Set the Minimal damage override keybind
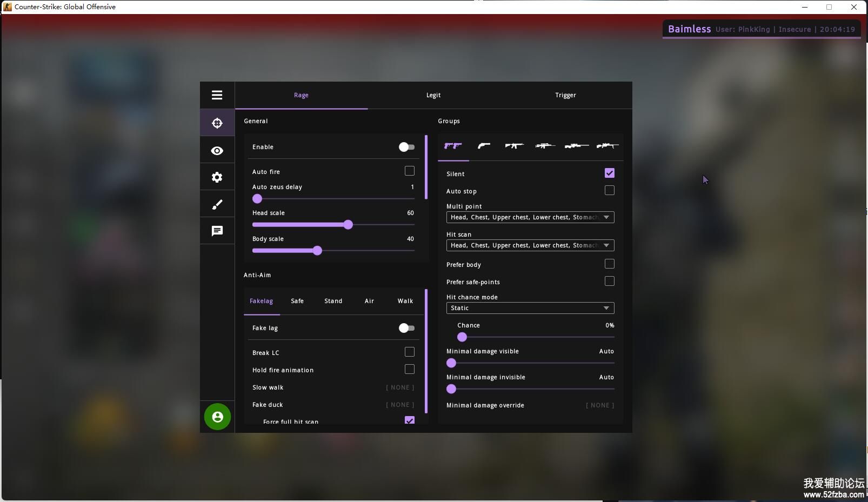Screen dimensions: 868x502 tap(600, 405)
